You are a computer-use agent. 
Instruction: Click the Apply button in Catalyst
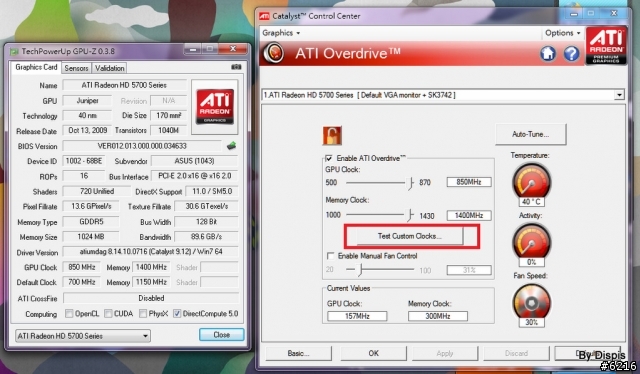coord(444,353)
